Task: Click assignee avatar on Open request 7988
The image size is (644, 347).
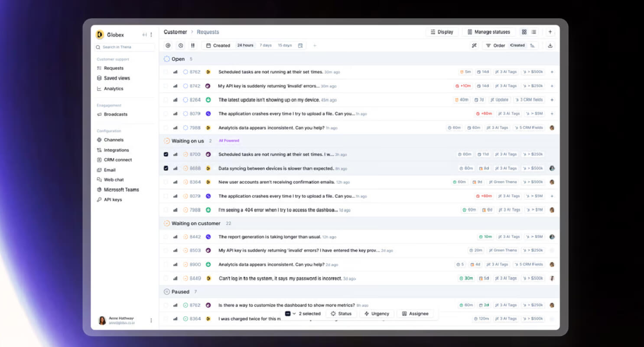Action: click(552, 128)
